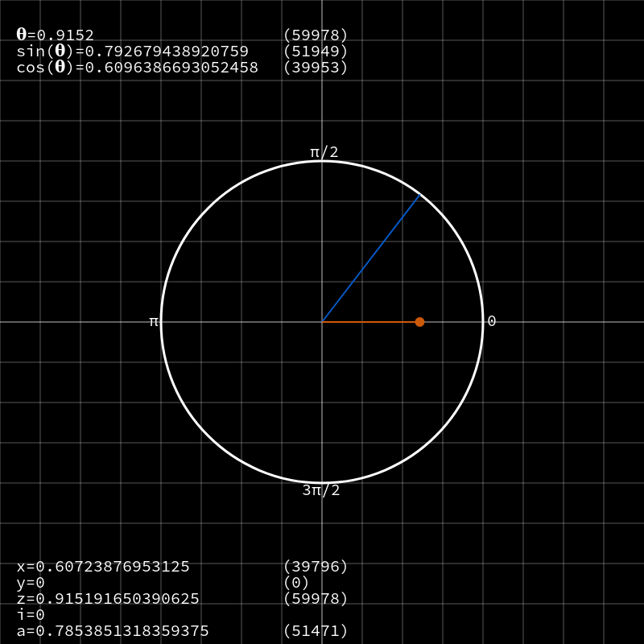Click the orange dot on the x-axis

(x=419, y=322)
